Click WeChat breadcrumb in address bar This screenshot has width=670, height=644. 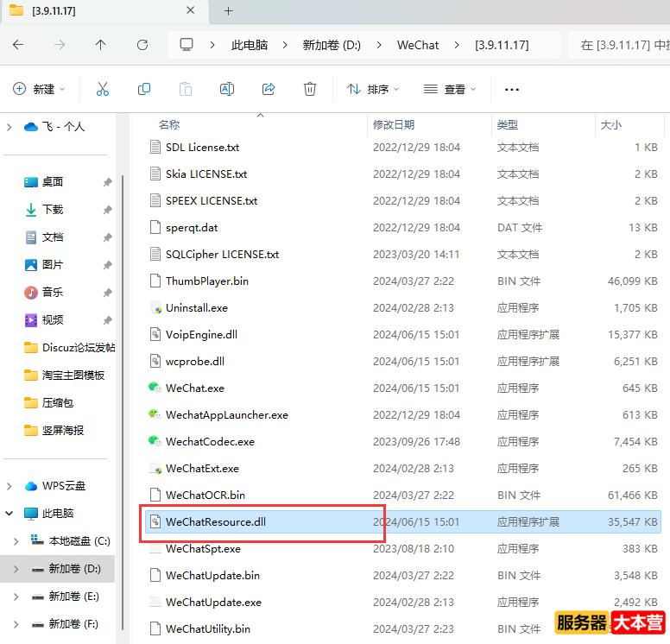click(418, 45)
